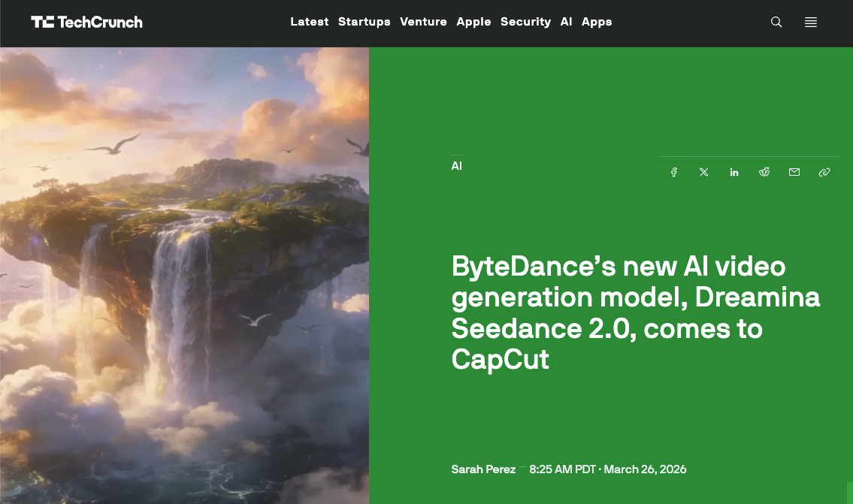
Task: Open Apple nav category
Action: click(x=473, y=22)
